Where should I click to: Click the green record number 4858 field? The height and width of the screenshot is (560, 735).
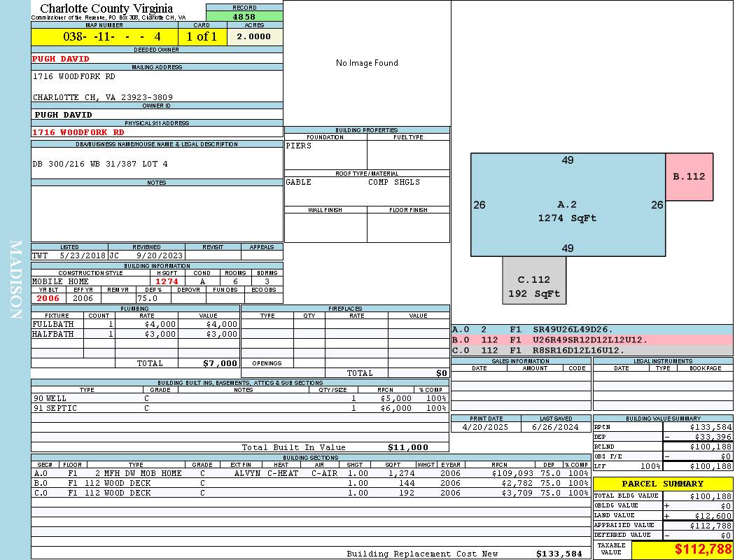(244, 16)
